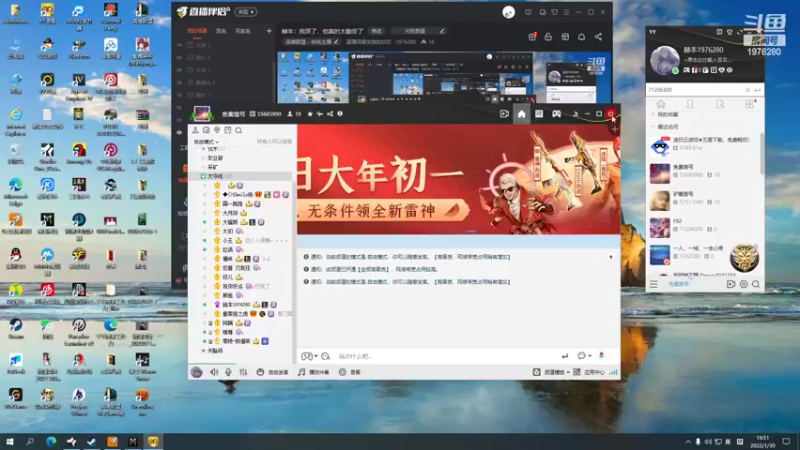800x450 pixels.
Task: Open dropdown arrow next to game icon in chat bar
Action: pos(316,356)
